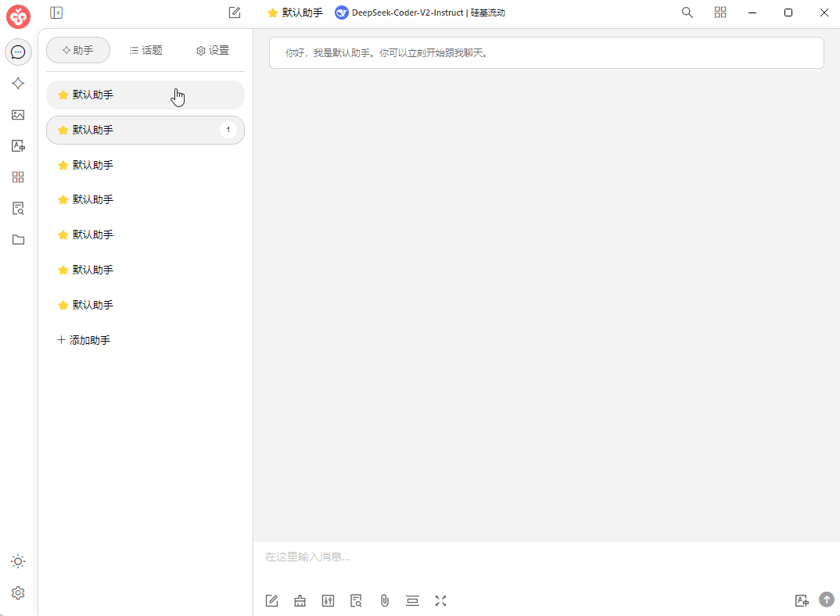Switch to the 设置 tab
Viewport: 840px width, 616px height.
(x=213, y=50)
